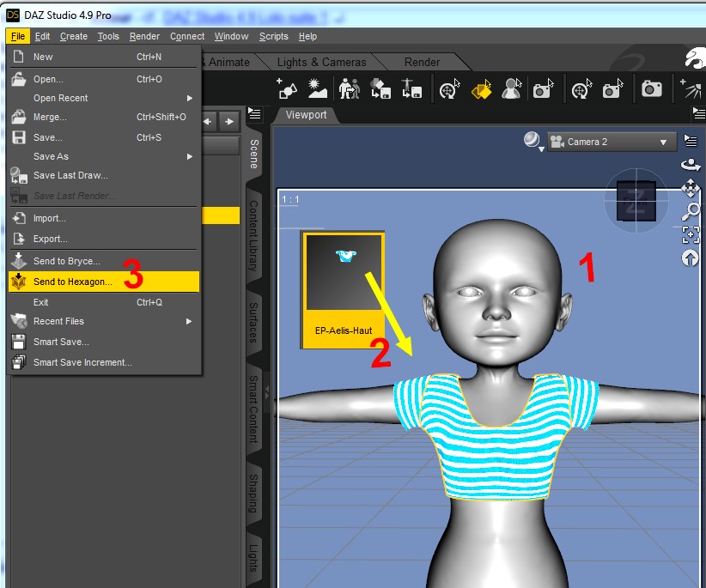The image size is (706, 588).
Task: Open the Smart Content side tab
Action: [254, 409]
